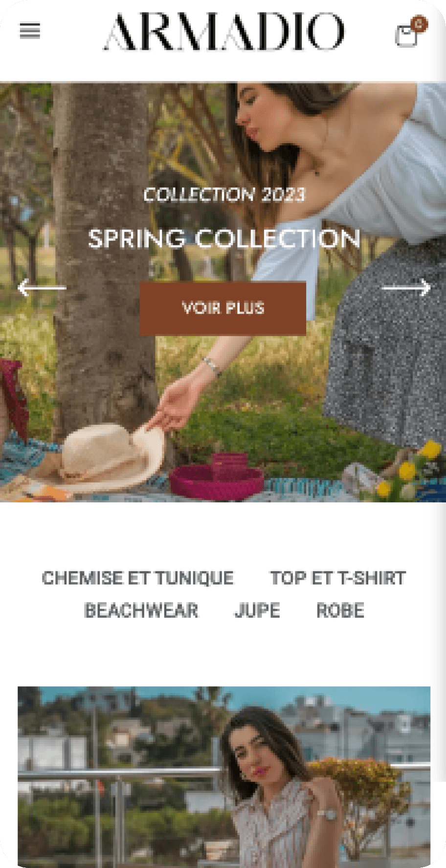The image size is (446, 868).
Task: Click the magenta basket in the banner photo
Action: point(217,477)
